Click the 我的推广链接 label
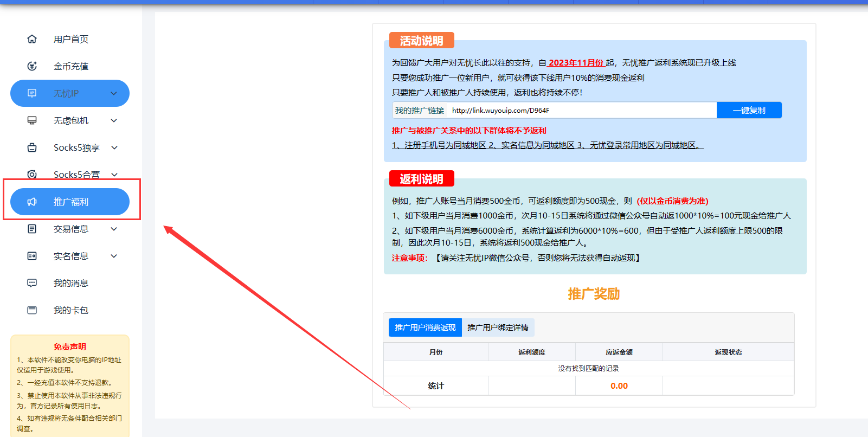This screenshot has width=868, height=437. coord(420,110)
